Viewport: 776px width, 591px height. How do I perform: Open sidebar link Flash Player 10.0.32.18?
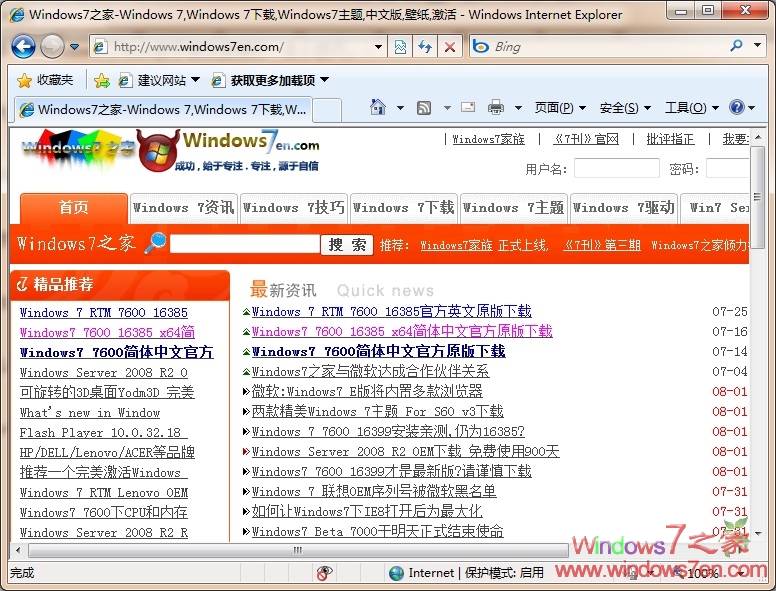(103, 433)
